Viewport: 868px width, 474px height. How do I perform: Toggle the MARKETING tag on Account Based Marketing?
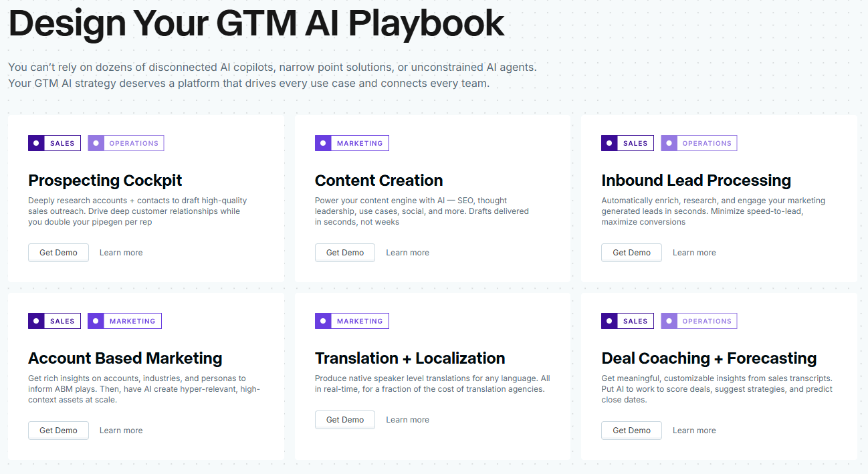click(x=124, y=320)
